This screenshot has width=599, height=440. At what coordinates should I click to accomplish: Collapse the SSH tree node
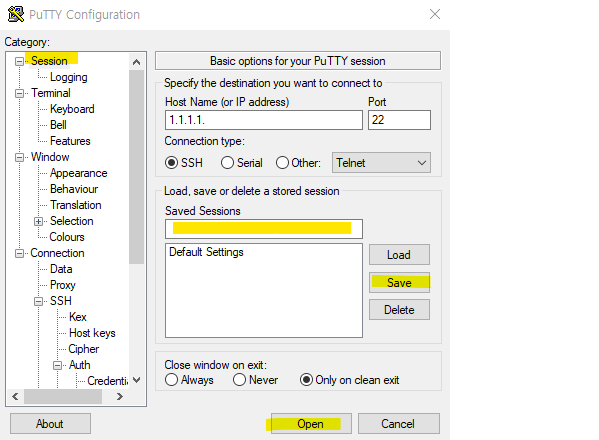(38, 301)
